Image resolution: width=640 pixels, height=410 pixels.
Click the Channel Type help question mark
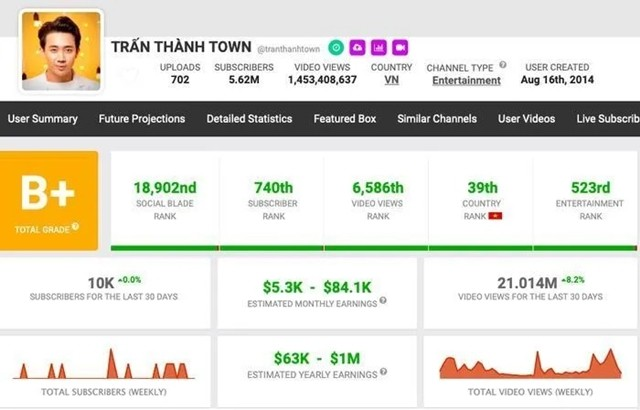click(503, 64)
